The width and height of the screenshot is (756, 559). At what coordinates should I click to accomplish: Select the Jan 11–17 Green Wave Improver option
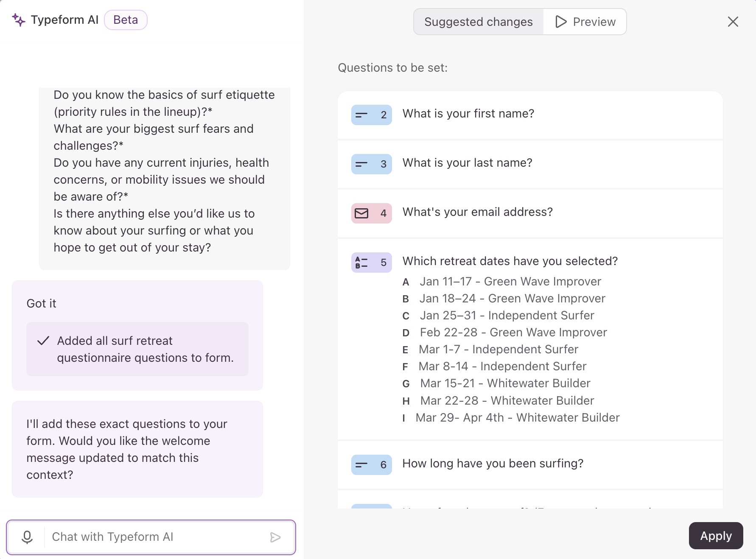(510, 282)
